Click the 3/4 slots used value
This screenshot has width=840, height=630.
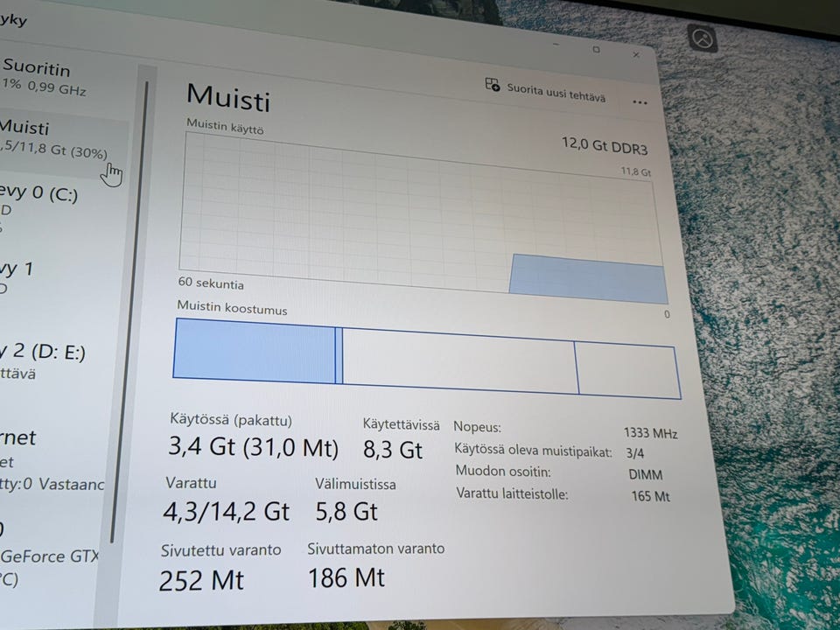click(x=635, y=453)
